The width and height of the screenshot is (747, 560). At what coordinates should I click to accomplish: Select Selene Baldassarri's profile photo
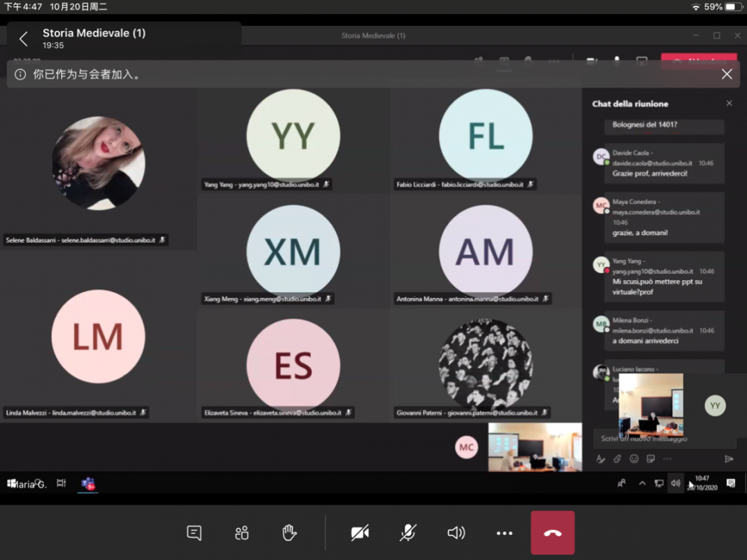98,163
